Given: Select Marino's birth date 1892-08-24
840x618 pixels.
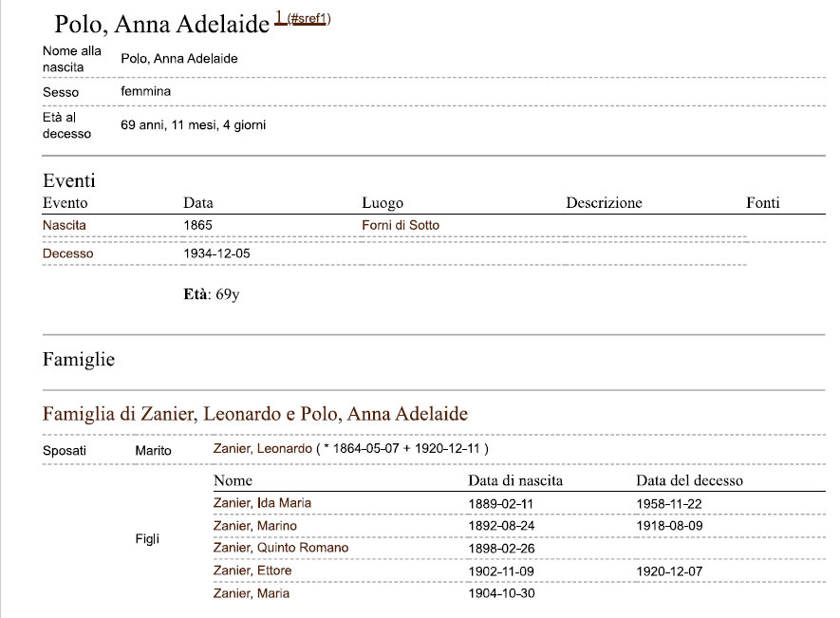Looking at the screenshot, I should coord(501,526).
